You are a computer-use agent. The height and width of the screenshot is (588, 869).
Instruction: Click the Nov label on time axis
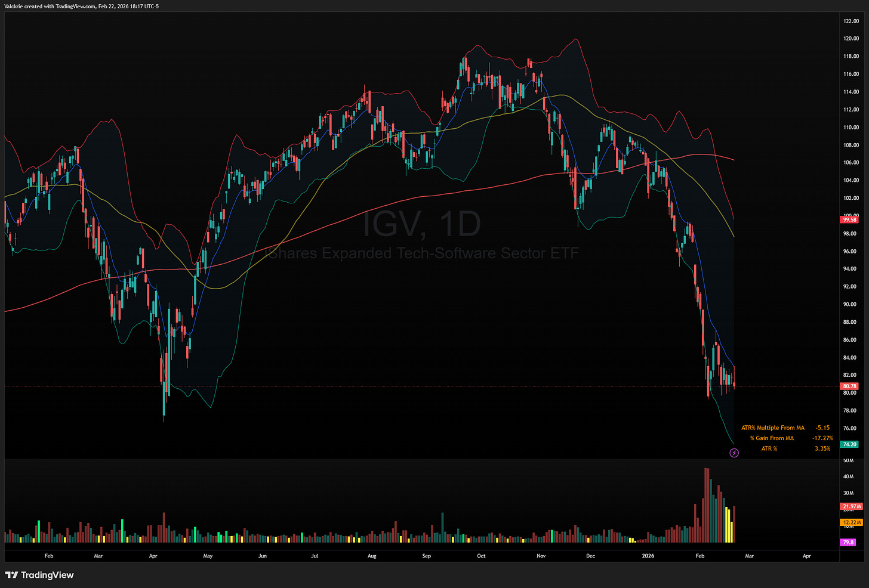[541, 556]
